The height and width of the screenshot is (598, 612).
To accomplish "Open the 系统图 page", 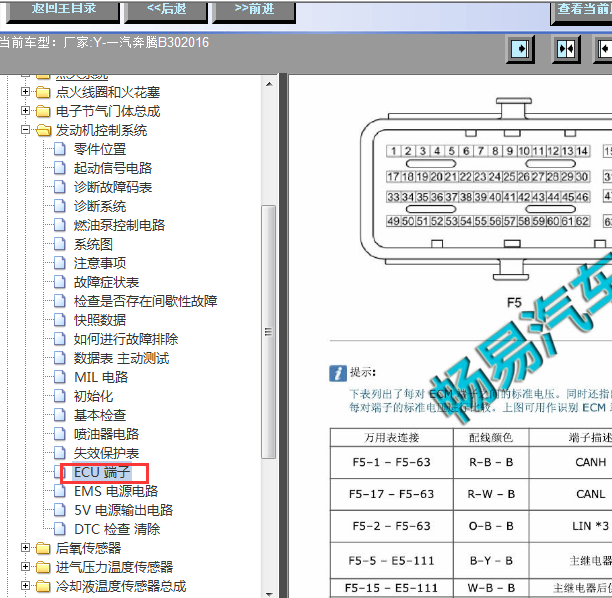I will pos(93,244).
